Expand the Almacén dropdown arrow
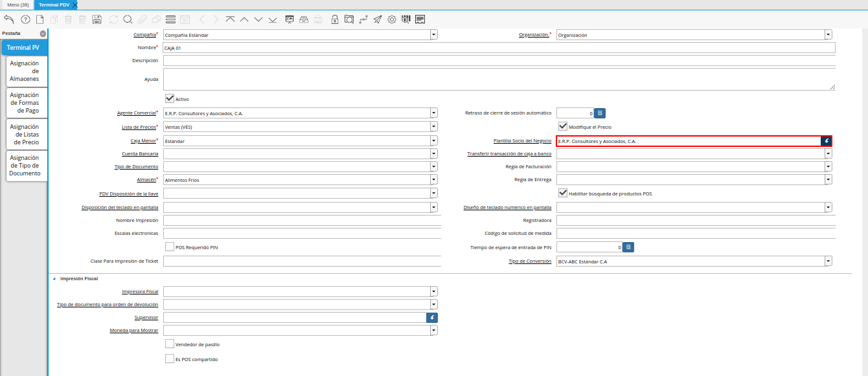 (x=433, y=179)
